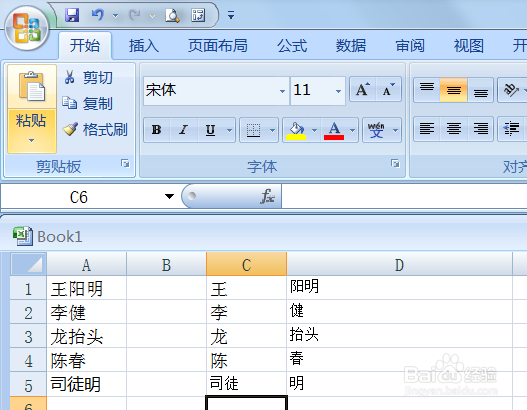Select cell containing 抬头
The width and height of the screenshot is (527, 410).
(x=399, y=336)
